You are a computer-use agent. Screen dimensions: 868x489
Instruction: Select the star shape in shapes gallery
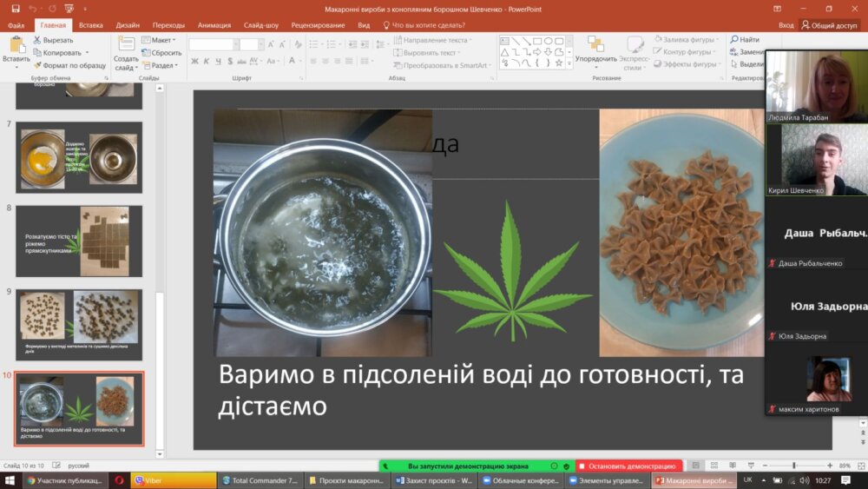[x=559, y=63]
